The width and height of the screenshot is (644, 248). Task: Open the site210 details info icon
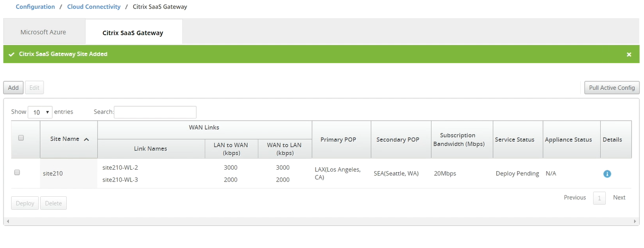[607, 174]
